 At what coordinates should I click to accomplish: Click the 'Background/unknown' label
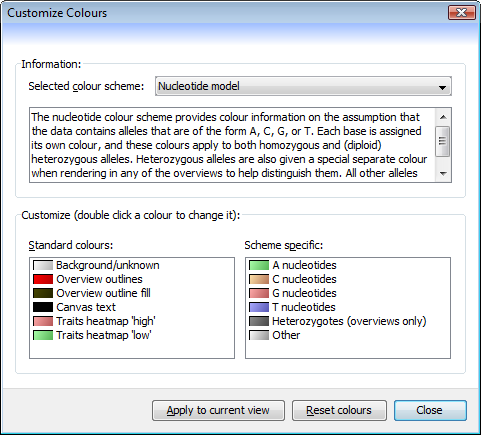tap(108, 265)
